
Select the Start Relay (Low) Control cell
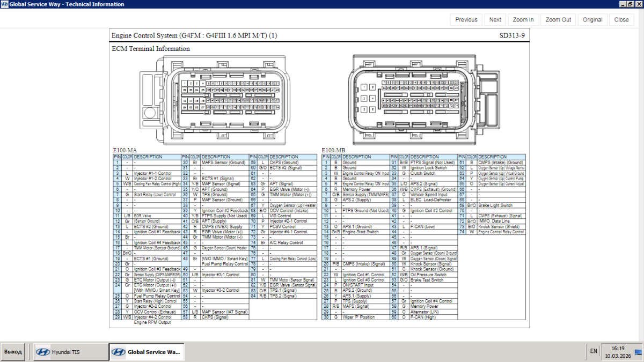157,195
